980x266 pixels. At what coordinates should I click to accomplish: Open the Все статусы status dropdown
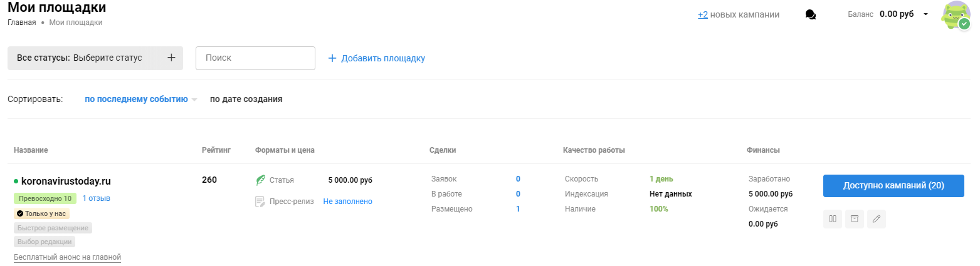pyautogui.click(x=95, y=58)
